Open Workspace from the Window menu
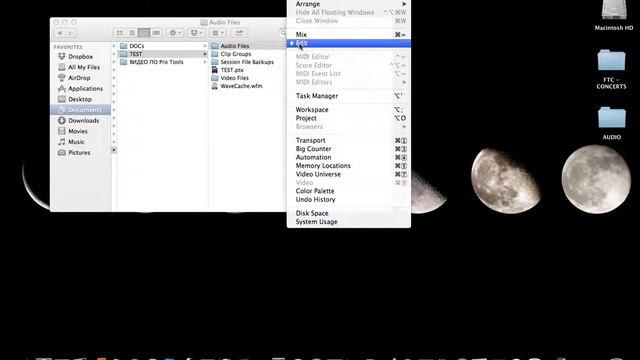The image size is (640, 360). point(349,110)
